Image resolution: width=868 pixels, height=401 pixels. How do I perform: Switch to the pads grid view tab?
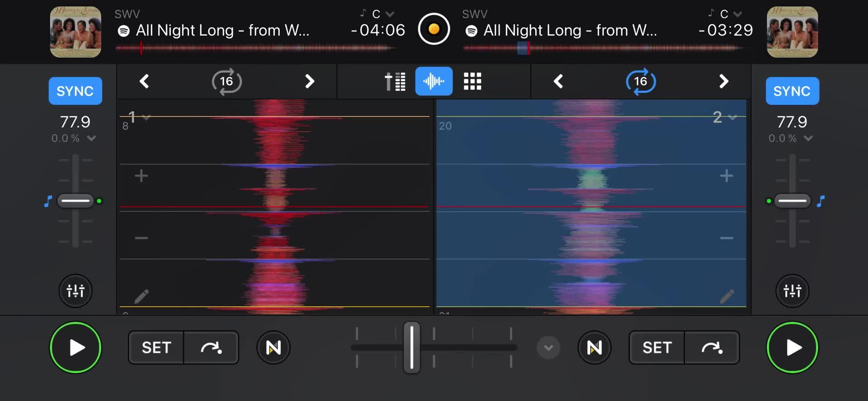tap(472, 81)
